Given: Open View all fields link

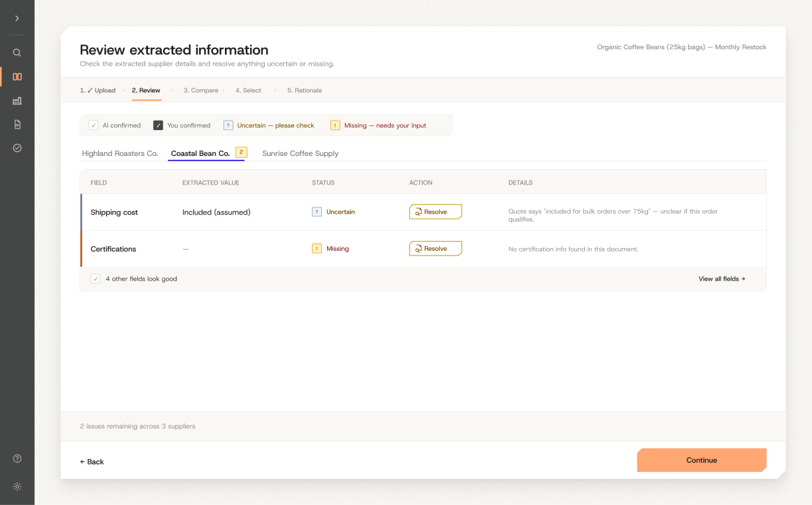Looking at the screenshot, I should coord(722,279).
